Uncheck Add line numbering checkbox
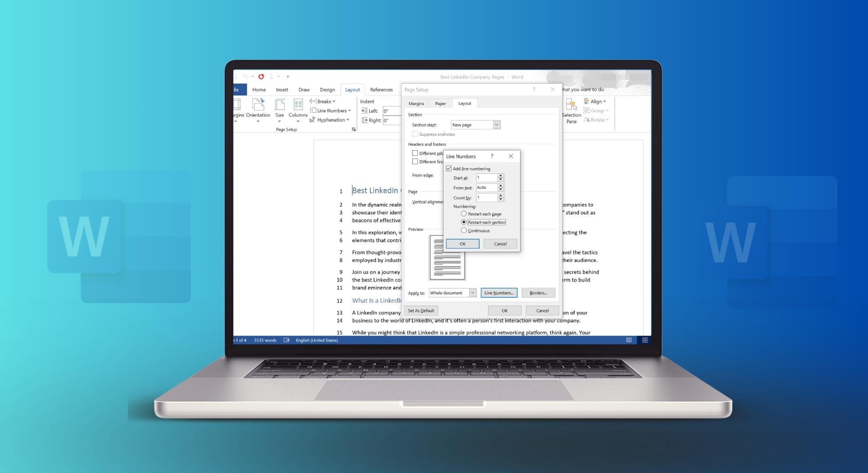The image size is (868, 473). [449, 169]
